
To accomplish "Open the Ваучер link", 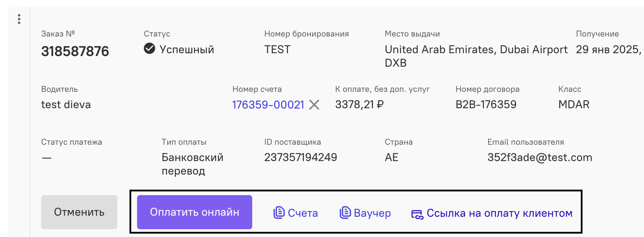I will [x=372, y=213].
